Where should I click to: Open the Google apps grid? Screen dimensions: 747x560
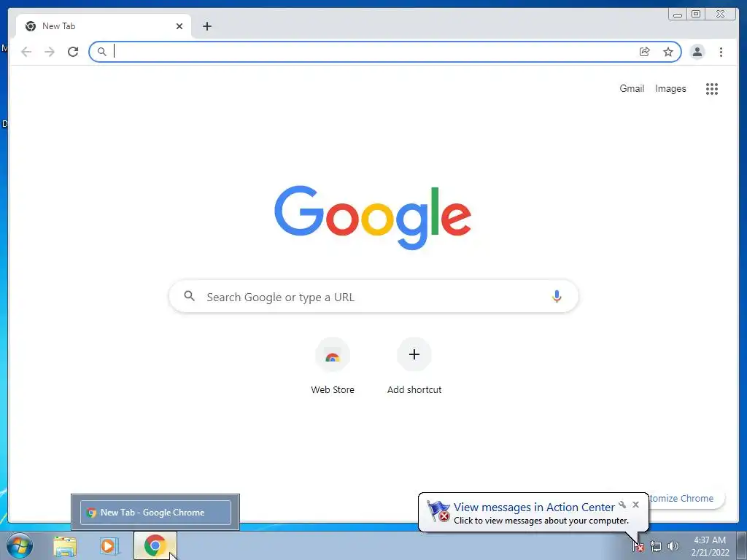(712, 88)
